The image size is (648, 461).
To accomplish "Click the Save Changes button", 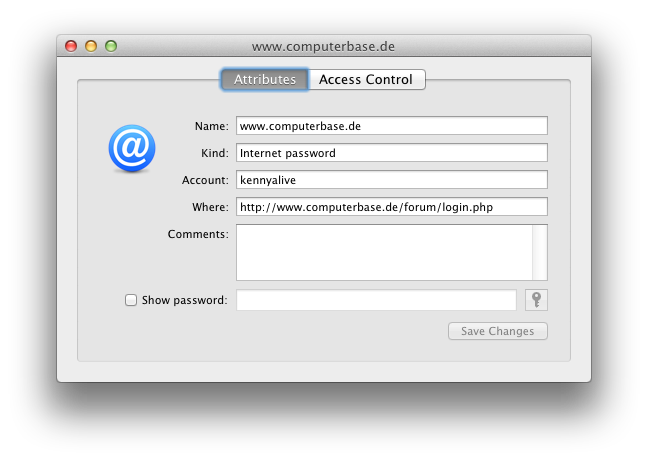I will pos(498,331).
